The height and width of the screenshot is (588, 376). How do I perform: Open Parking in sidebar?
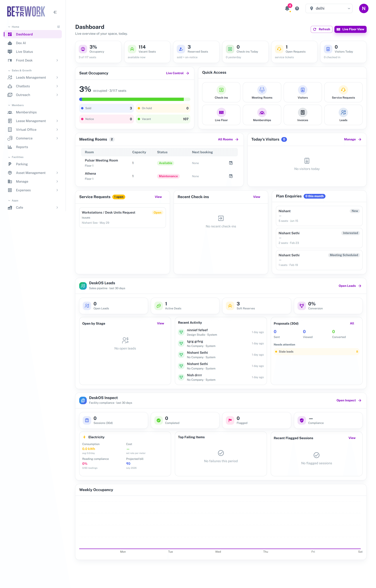click(33, 164)
